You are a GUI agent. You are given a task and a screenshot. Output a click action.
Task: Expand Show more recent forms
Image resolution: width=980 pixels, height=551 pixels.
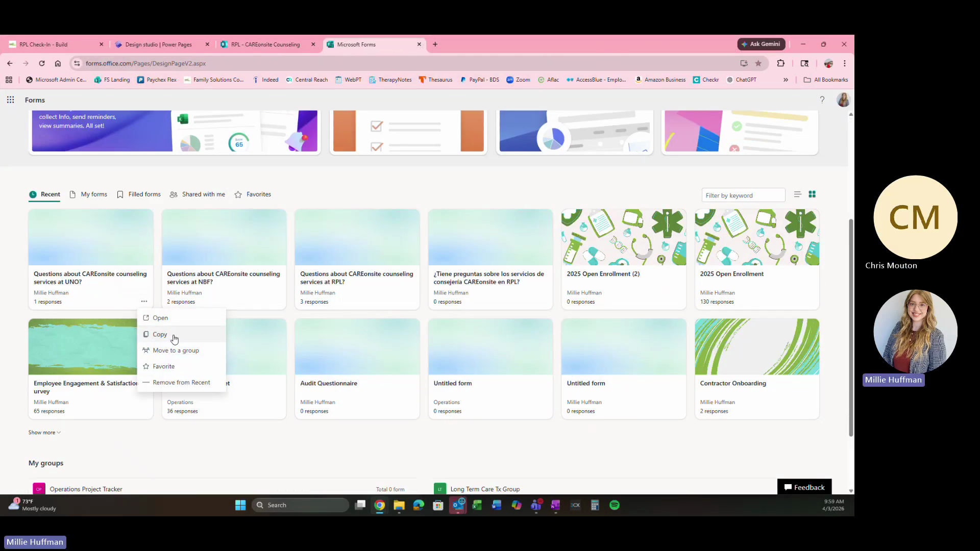pos(44,432)
